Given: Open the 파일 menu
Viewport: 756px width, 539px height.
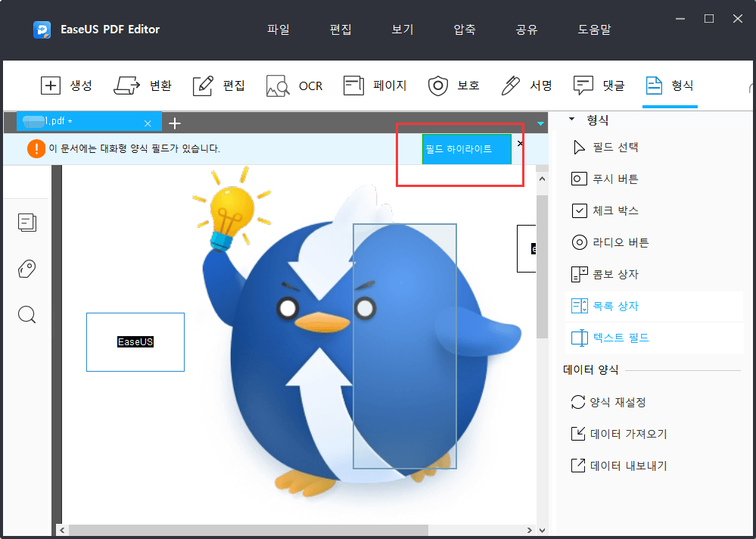Looking at the screenshot, I should pos(278,29).
